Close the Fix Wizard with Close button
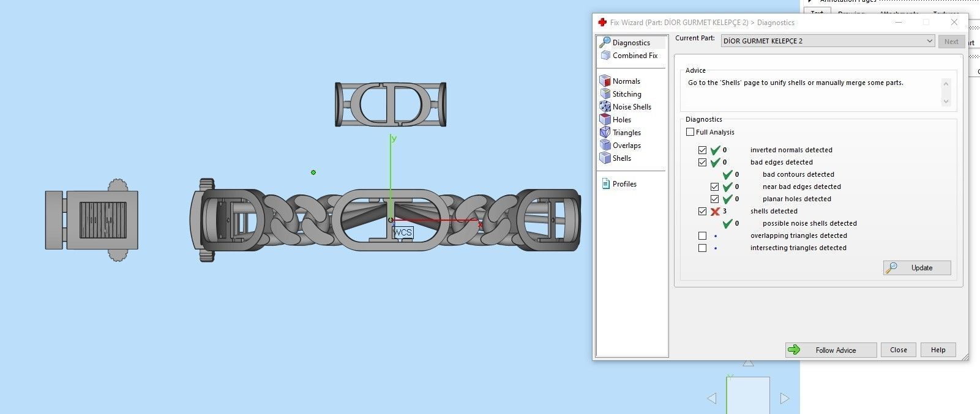Viewport: 980px width, 414px height. tap(898, 350)
